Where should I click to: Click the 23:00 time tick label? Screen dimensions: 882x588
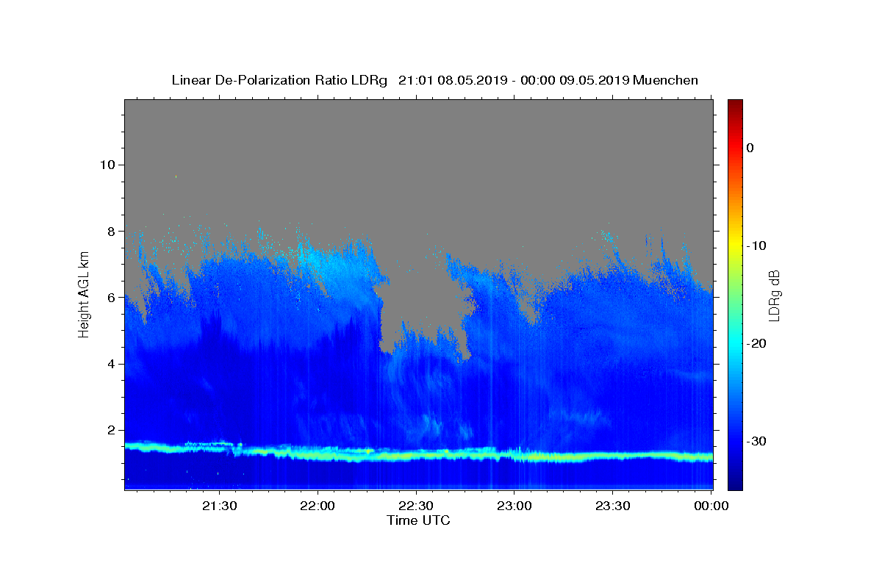coord(514,506)
